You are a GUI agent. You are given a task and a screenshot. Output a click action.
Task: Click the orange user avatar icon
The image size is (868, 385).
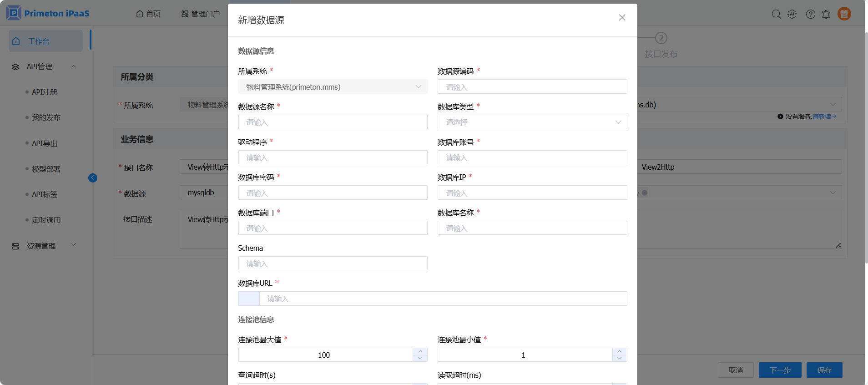pos(844,14)
